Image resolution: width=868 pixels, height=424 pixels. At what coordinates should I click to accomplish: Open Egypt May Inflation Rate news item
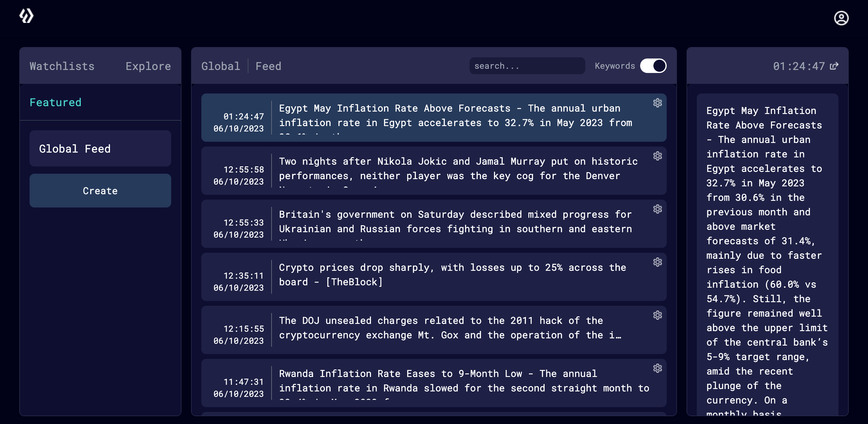[x=434, y=117]
